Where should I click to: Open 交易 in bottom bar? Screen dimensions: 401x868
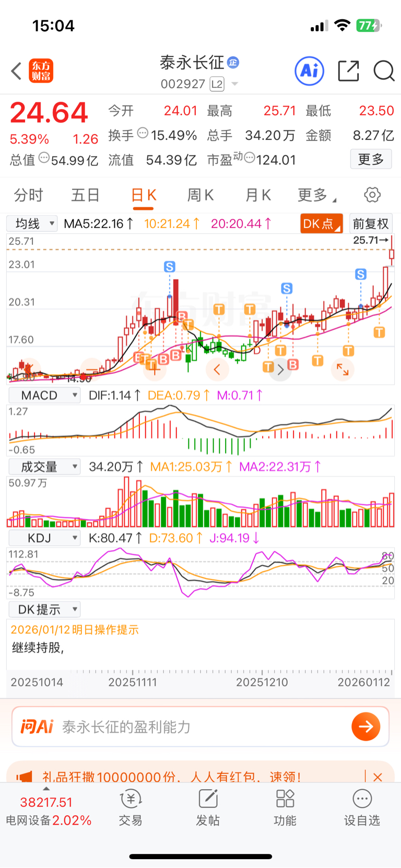(x=131, y=807)
